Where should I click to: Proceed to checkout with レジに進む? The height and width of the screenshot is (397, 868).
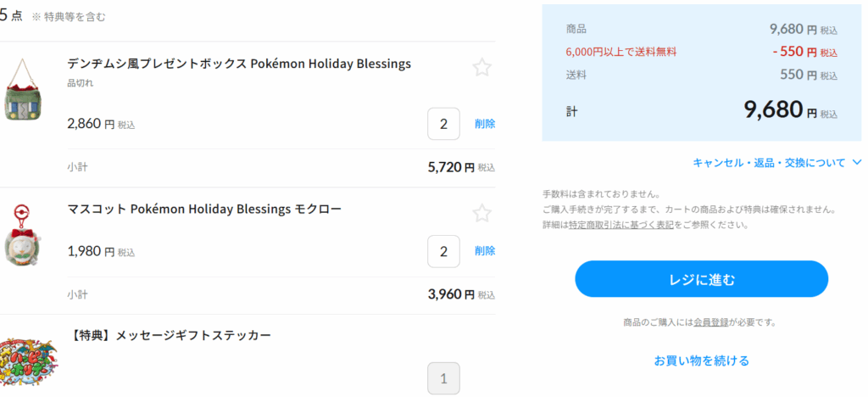pyautogui.click(x=701, y=279)
